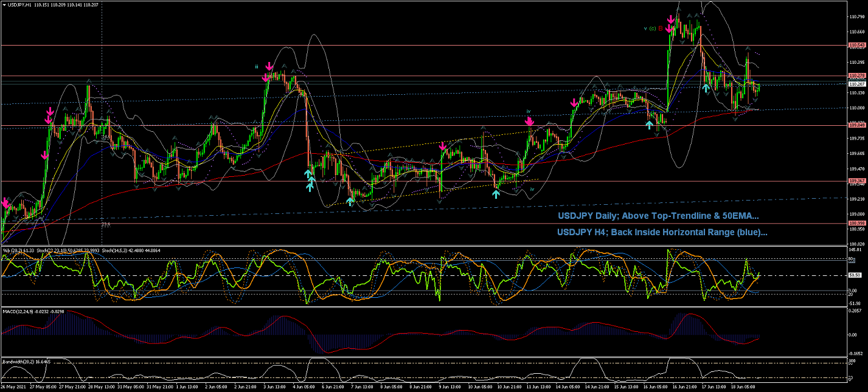This screenshot has height=392, width=868.
Task: Click the 145.01 oscillator scale value
Action: click(856, 250)
